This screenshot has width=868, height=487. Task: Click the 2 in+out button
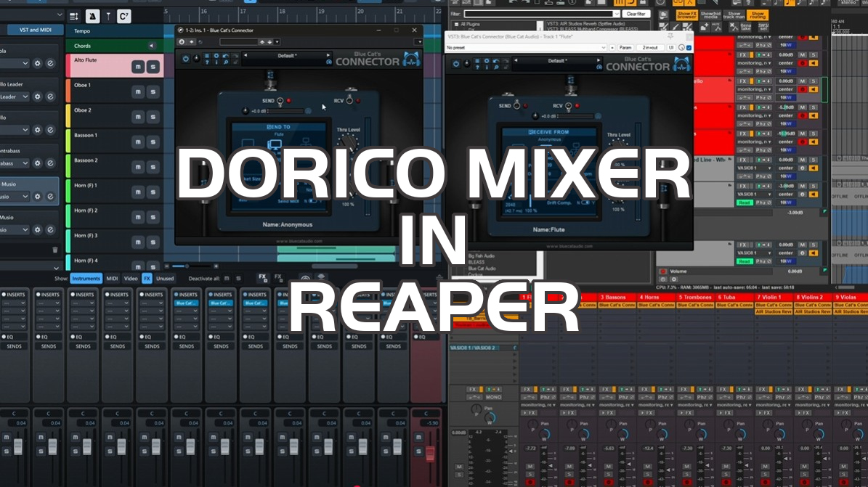(x=650, y=48)
